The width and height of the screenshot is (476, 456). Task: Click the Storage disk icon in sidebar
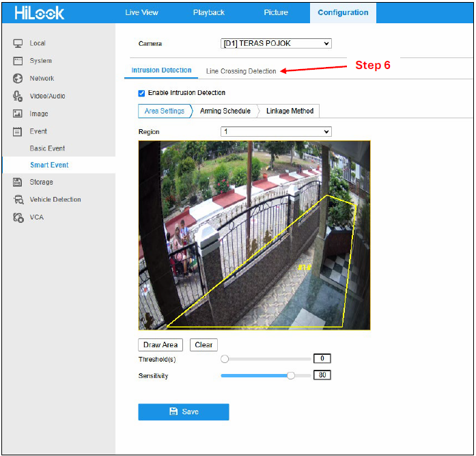(18, 182)
